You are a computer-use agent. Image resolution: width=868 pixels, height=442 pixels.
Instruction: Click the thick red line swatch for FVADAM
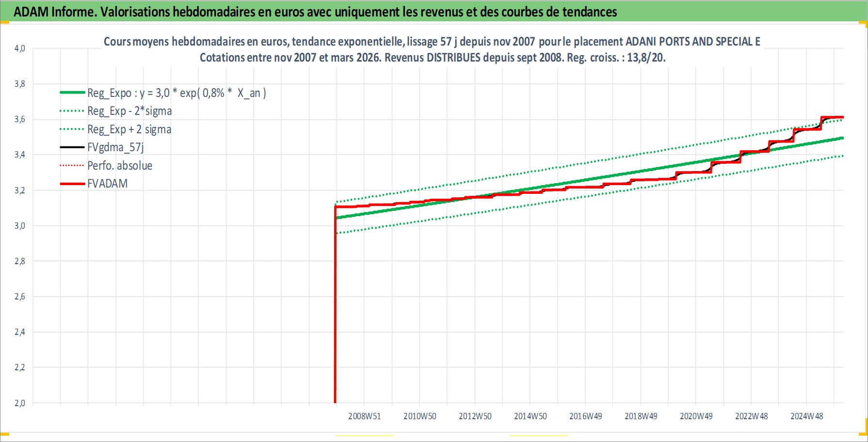[72, 184]
